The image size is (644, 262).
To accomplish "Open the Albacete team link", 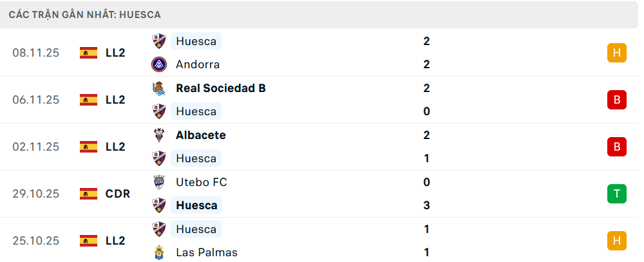I will [x=200, y=135].
